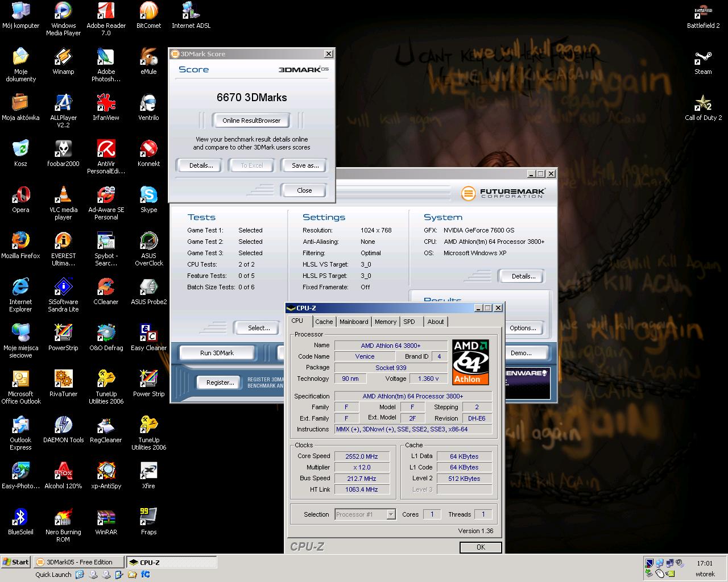
Task: Open the Ventrilo desktop icon
Action: (x=148, y=108)
